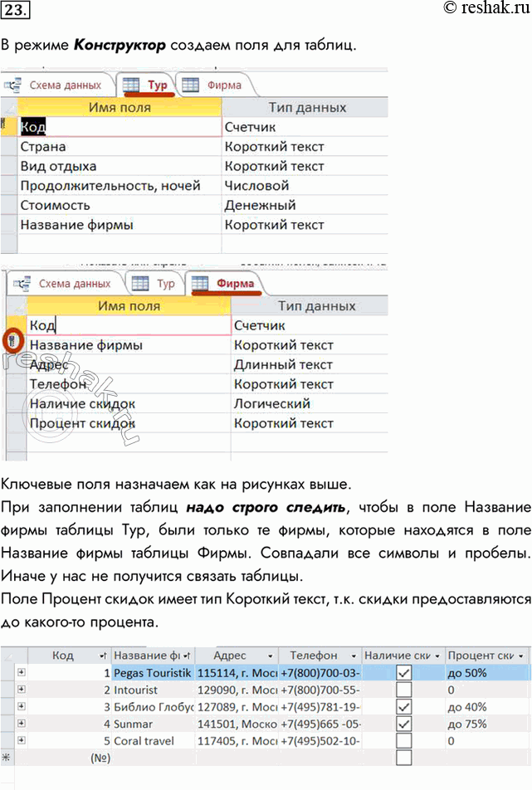
Task: Click the Pegas Touristik cell
Action: [x=153, y=673]
